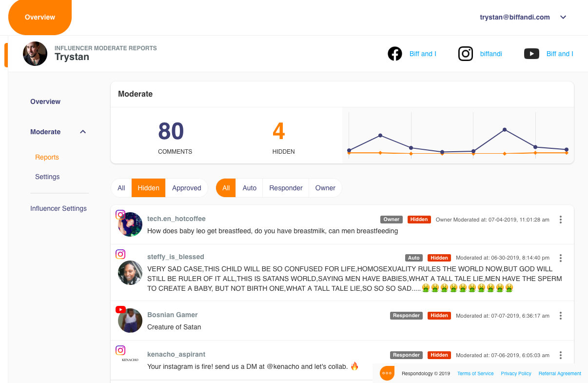Open options menu for kenacho_aspirant comment
Viewport: 588px width, 383px height.
561,355
